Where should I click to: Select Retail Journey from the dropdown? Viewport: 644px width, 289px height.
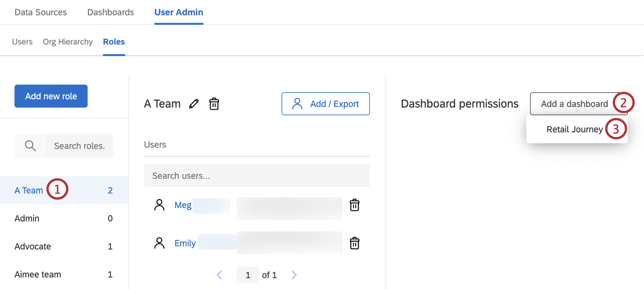point(574,130)
